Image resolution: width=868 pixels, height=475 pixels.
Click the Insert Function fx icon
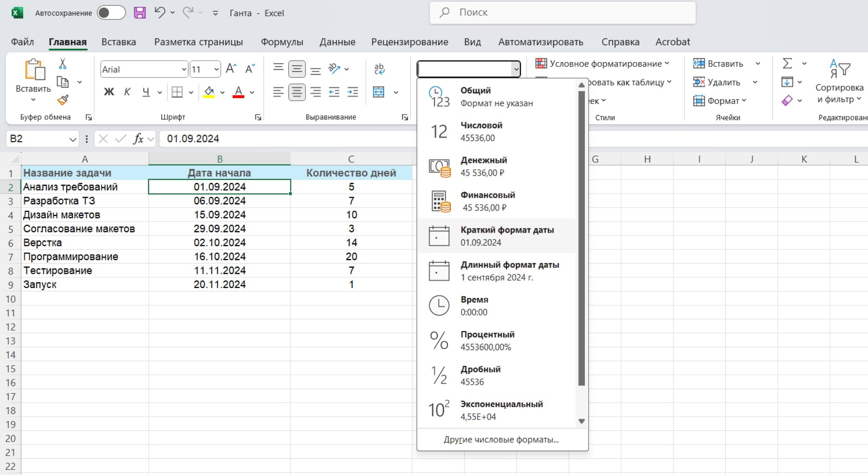coord(138,139)
